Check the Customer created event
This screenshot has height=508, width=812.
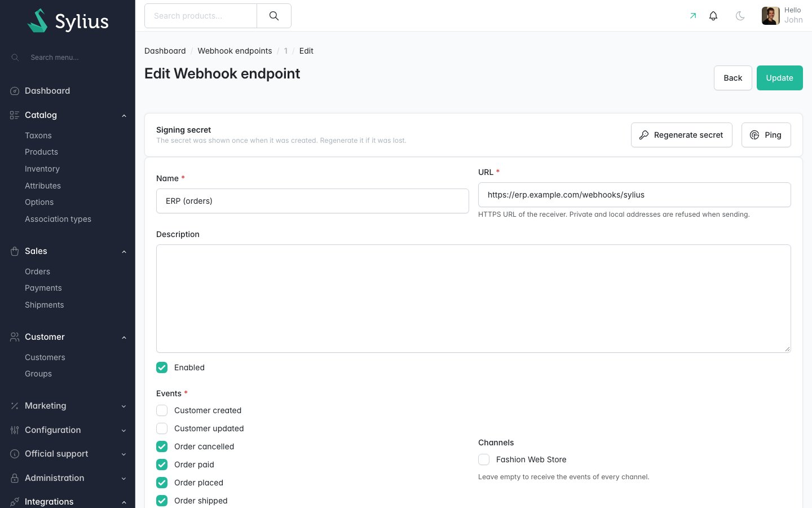click(x=162, y=410)
